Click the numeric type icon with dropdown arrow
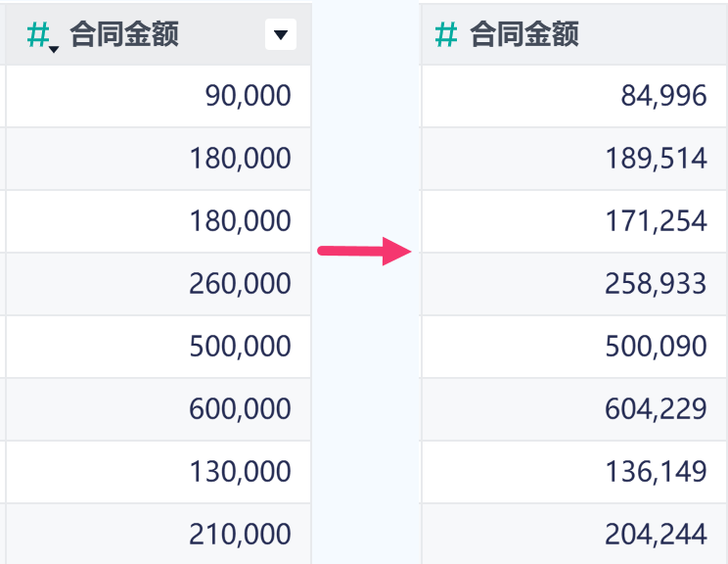The width and height of the screenshot is (728, 564). tap(42, 36)
